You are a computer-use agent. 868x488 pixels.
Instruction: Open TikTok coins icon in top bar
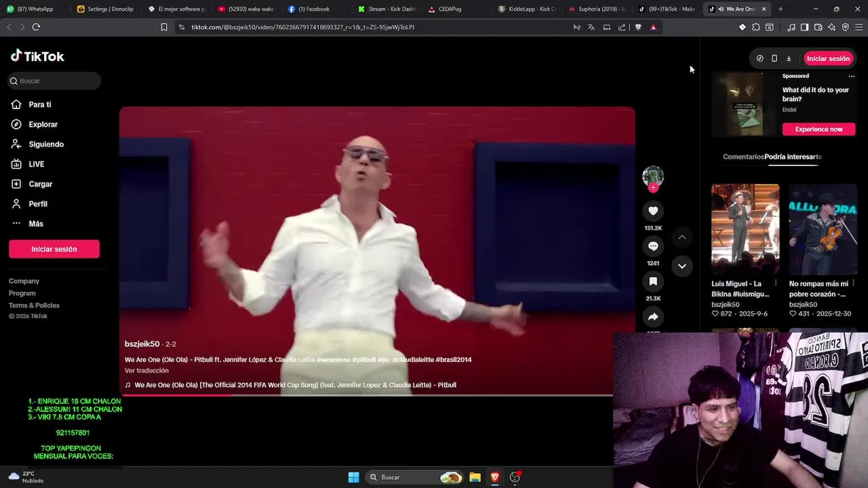[759, 58]
